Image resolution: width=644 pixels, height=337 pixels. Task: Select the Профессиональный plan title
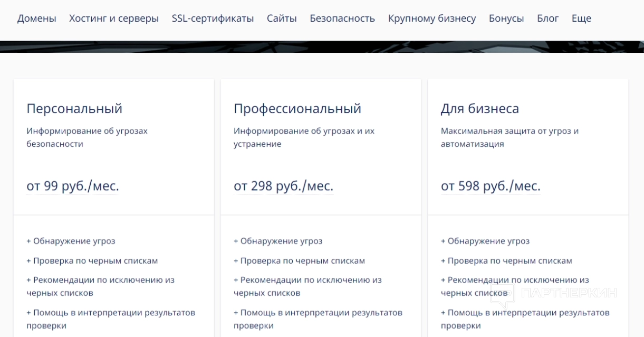(x=297, y=109)
